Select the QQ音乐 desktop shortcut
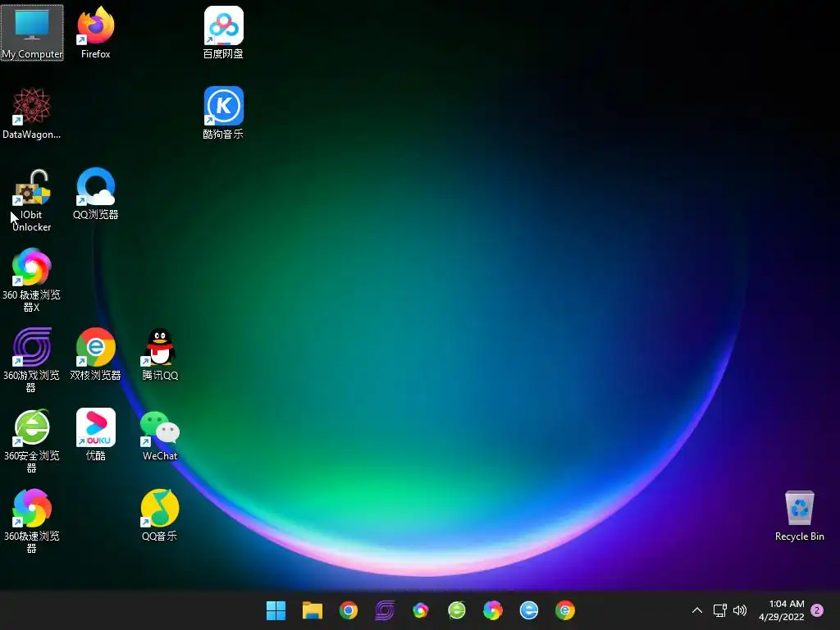The image size is (840, 630). [x=160, y=515]
